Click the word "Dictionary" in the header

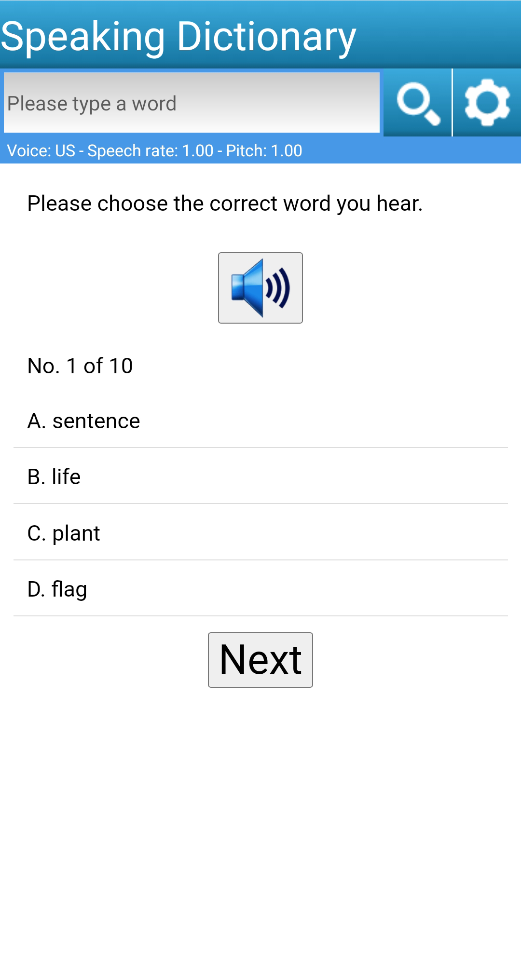coord(266,37)
